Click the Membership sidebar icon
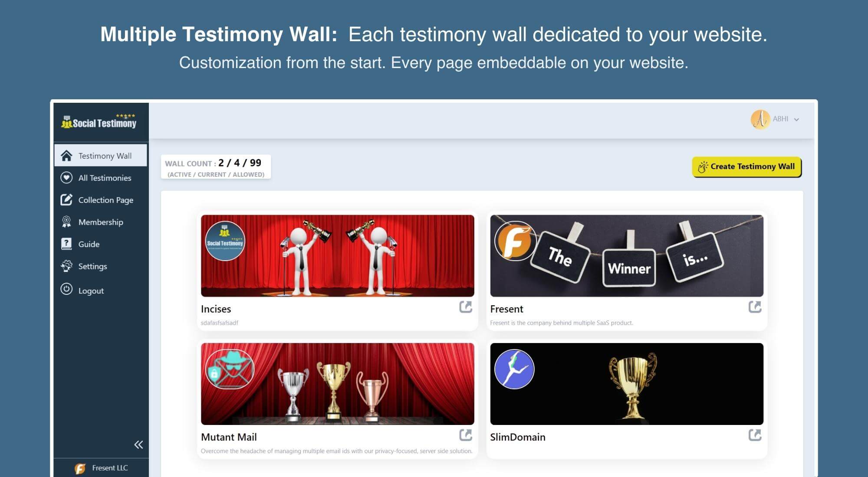 coord(66,222)
